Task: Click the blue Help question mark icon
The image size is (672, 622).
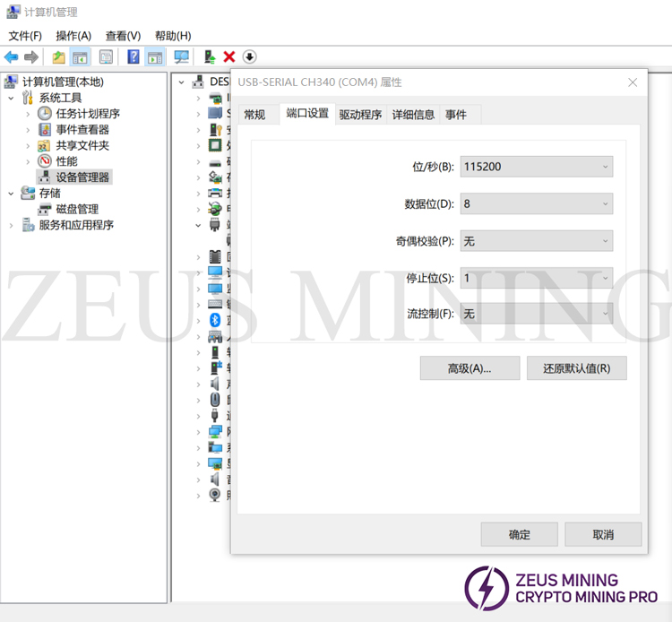Action: point(133,57)
